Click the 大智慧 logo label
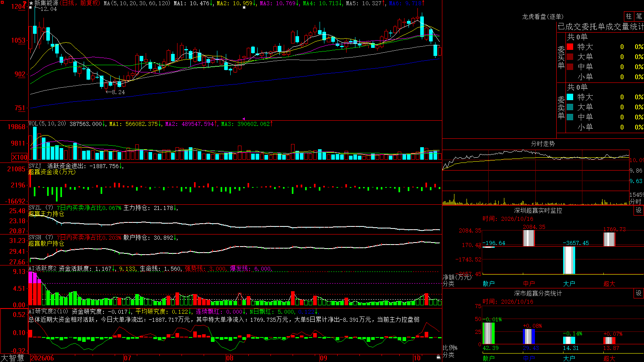The height and width of the screenshot is (362, 644). (x=12, y=358)
